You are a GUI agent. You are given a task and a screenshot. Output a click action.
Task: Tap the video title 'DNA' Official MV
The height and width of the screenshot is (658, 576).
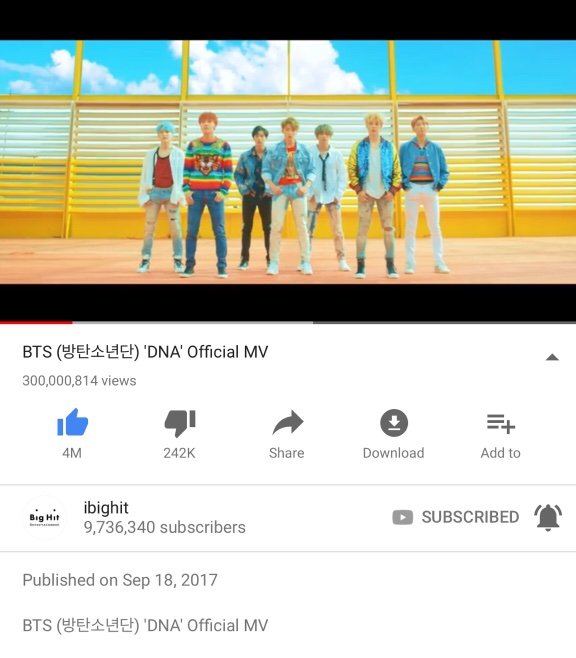point(145,352)
